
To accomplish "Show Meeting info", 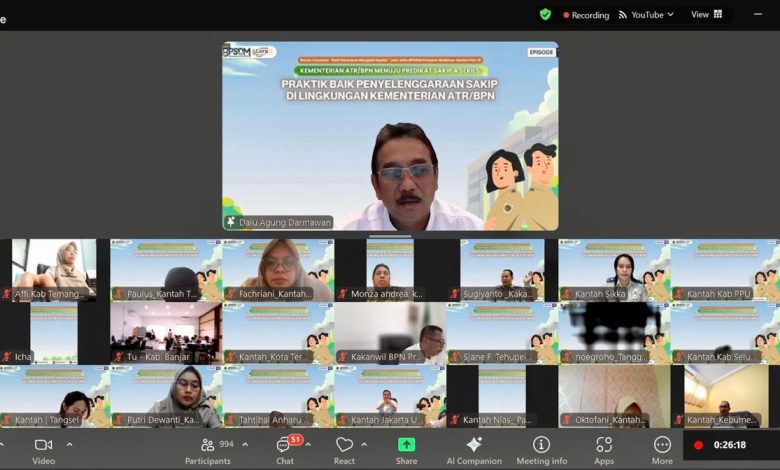I will point(541,449).
